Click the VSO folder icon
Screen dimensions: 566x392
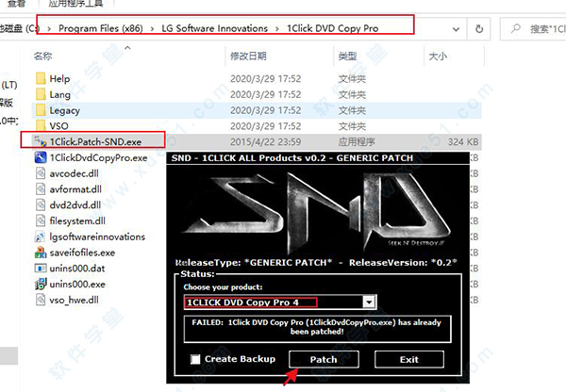tap(40, 124)
